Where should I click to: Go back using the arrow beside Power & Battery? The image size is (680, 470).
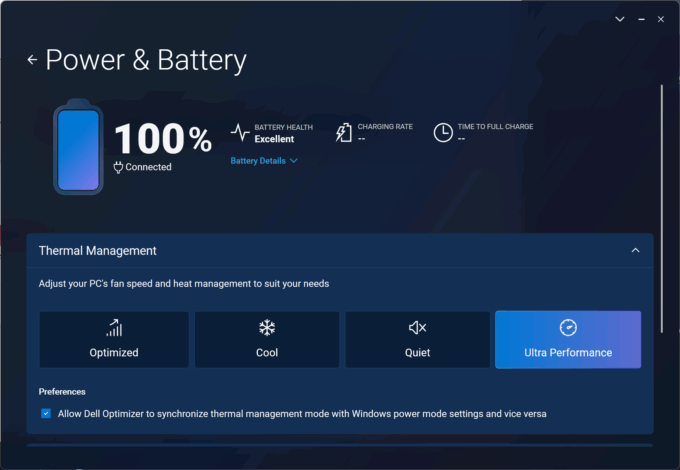pyautogui.click(x=32, y=60)
